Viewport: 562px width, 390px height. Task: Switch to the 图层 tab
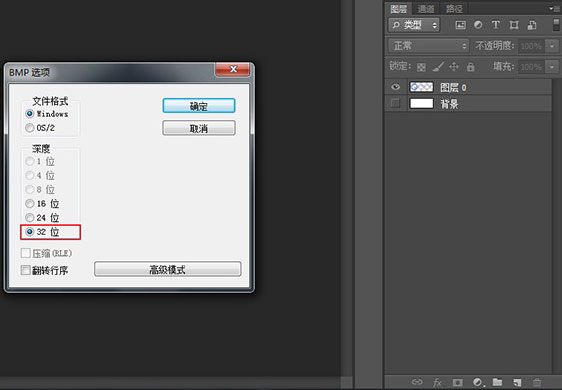pos(399,9)
